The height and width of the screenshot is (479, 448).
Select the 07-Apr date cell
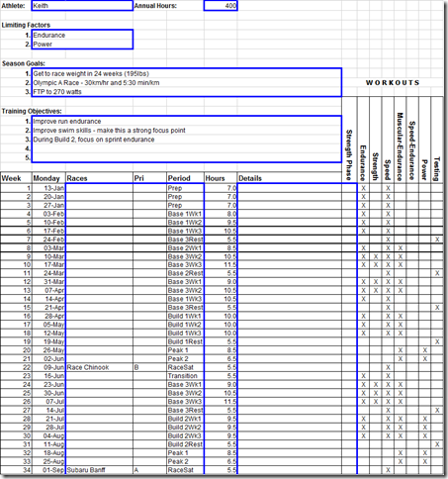pos(48,291)
